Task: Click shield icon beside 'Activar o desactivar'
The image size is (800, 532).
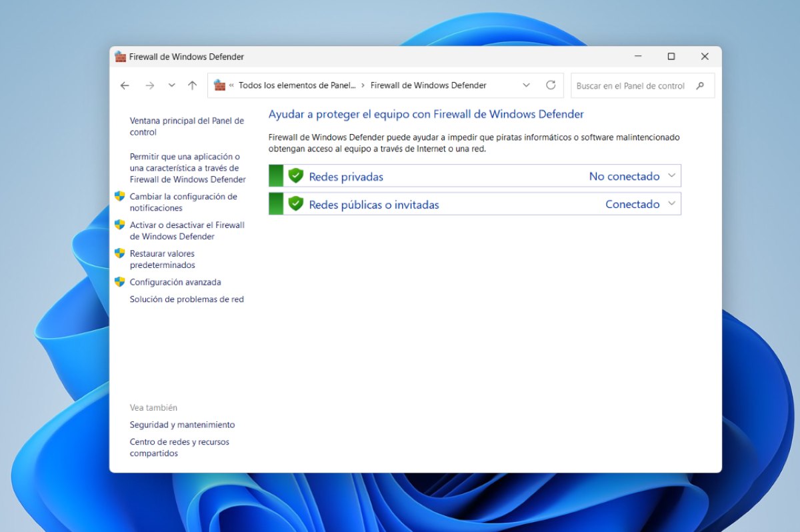Action: (x=120, y=225)
